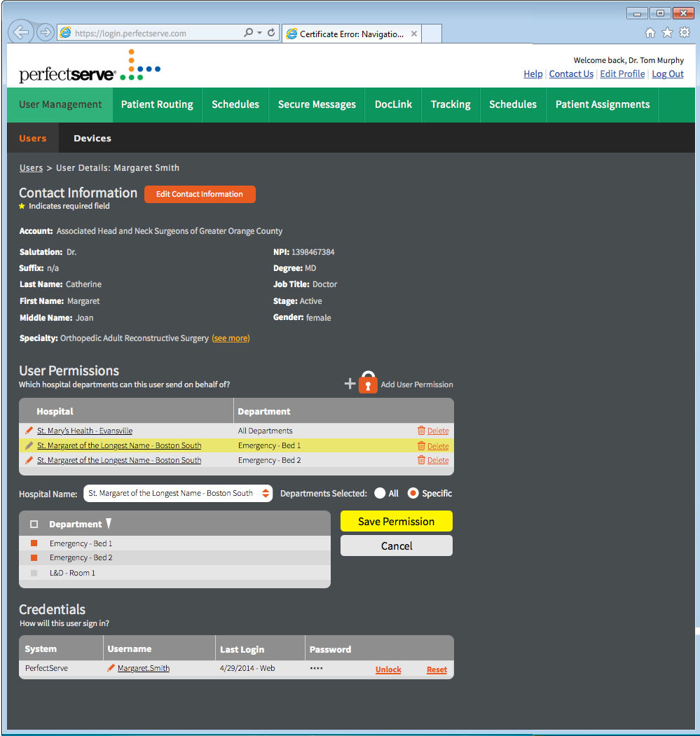The image size is (700, 736).
Task: Click the browser forward arrow button
Action: coord(45,32)
